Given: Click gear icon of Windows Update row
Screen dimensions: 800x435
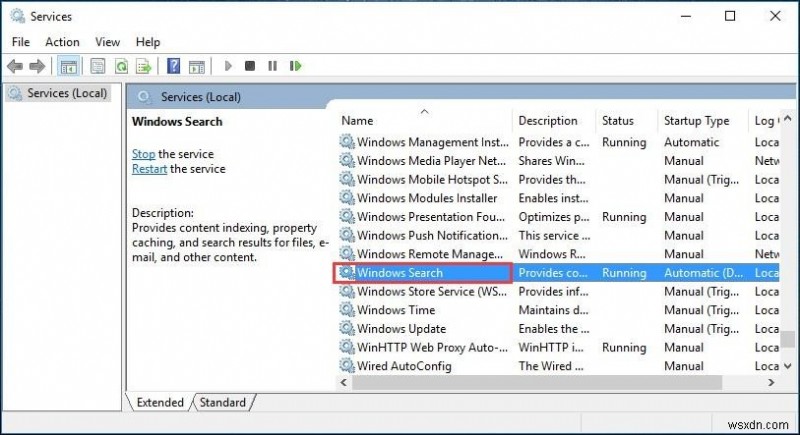Looking at the screenshot, I should (x=347, y=328).
